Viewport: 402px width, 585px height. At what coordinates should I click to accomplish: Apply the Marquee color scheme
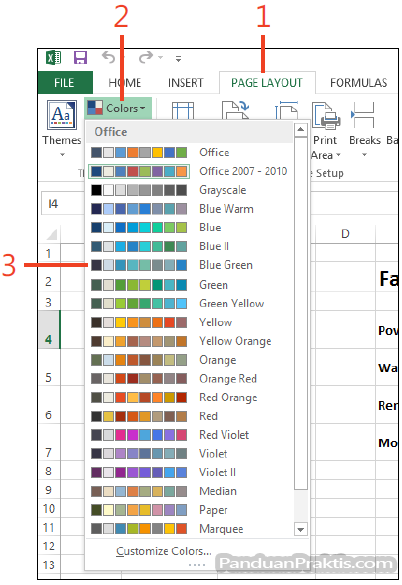click(x=189, y=529)
